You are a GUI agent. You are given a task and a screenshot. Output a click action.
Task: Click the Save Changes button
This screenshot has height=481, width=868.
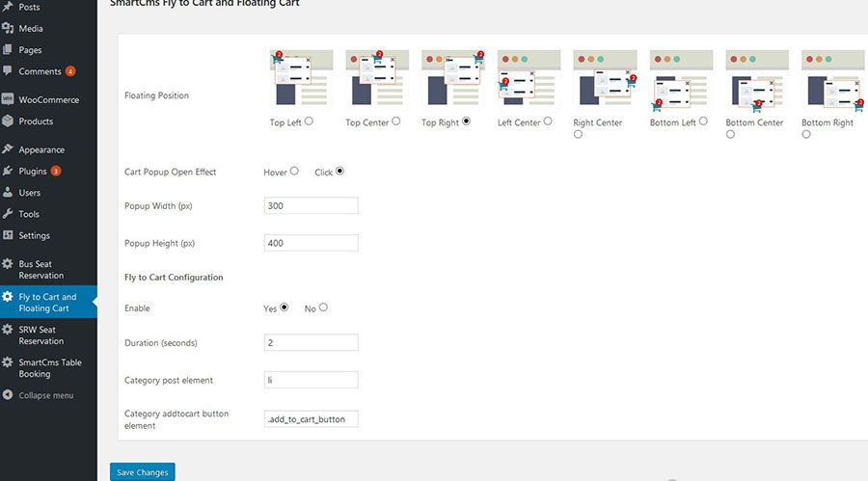[x=143, y=472]
